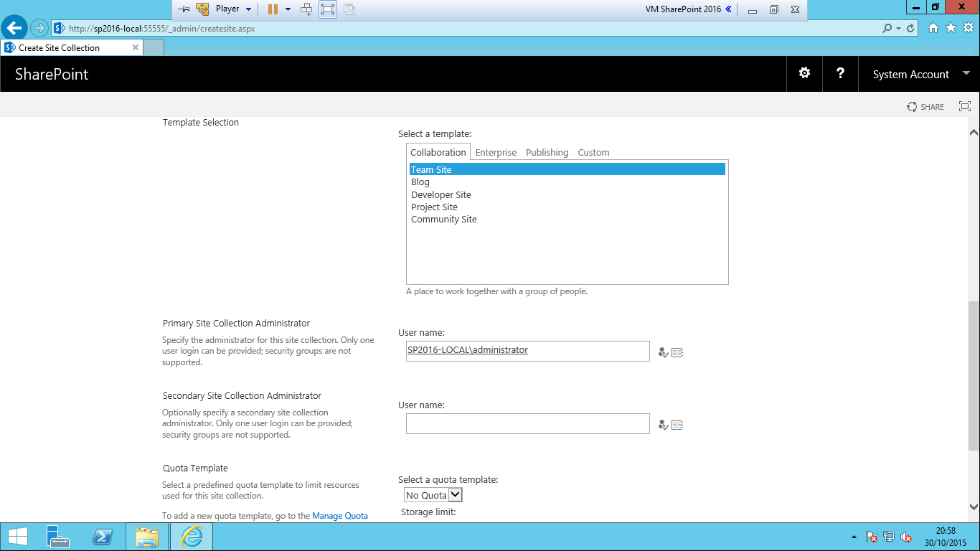Go back with the browser back arrow
This screenshot has width=980, height=551.
tap(14, 28)
